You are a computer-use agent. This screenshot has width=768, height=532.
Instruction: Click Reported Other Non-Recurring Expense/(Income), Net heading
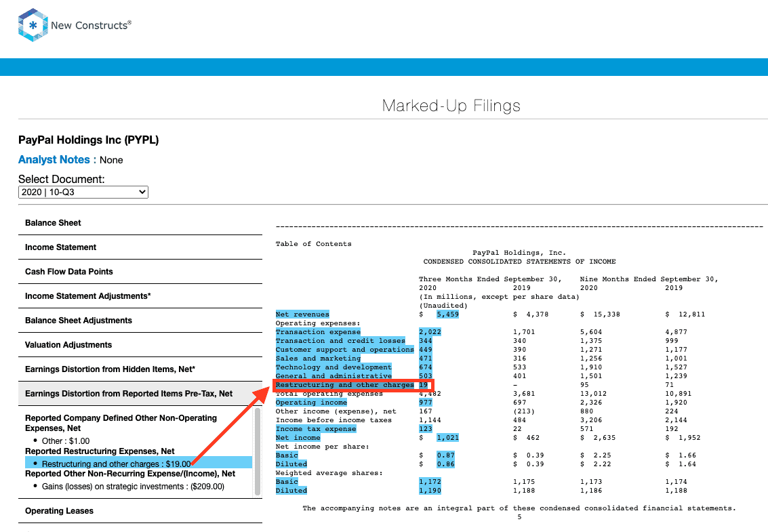tap(130, 474)
